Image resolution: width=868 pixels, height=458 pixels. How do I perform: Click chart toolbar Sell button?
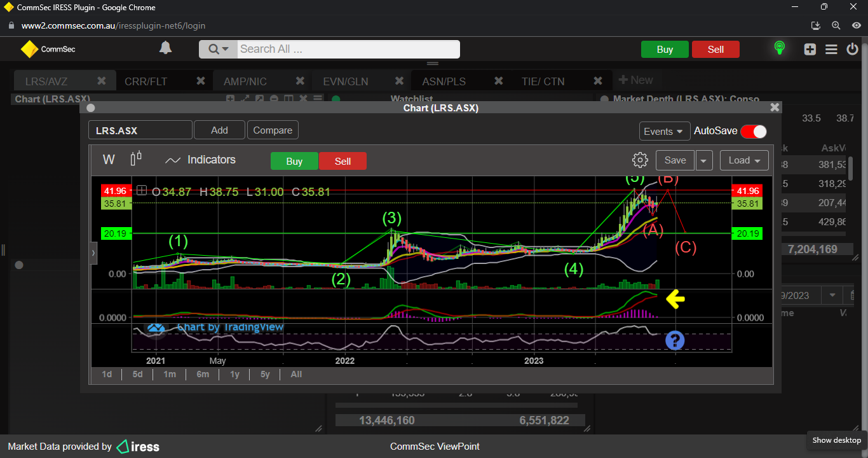[x=342, y=161]
